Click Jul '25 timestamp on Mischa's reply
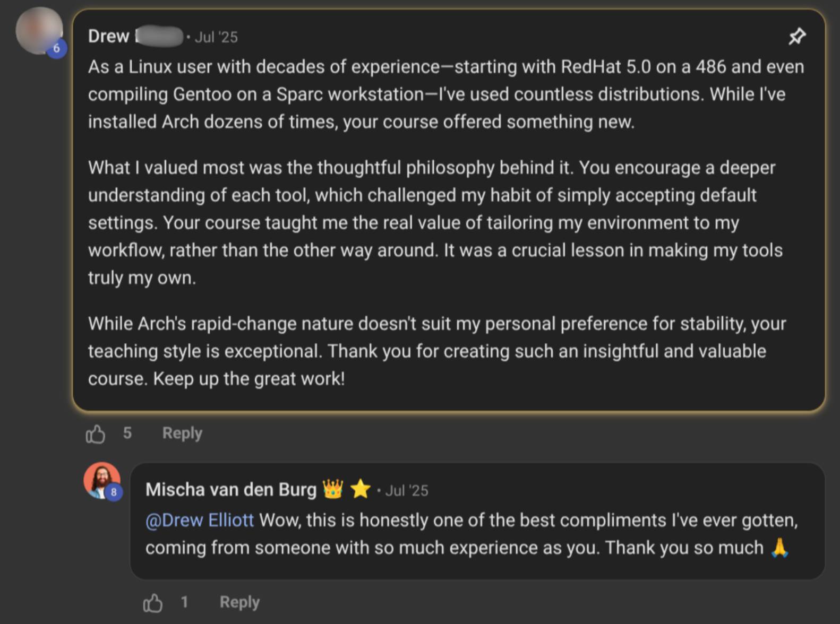The width and height of the screenshot is (840, 624). [x=407, y=490]
